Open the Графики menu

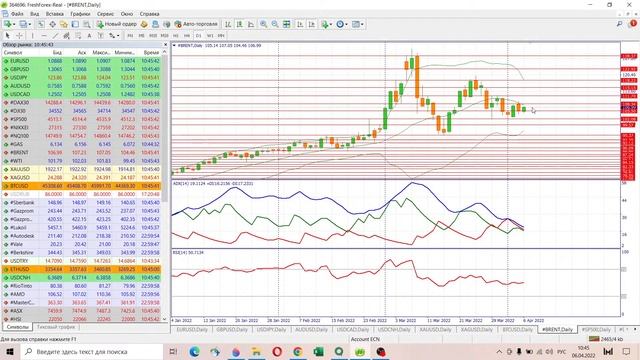click(x=80, y=14)
